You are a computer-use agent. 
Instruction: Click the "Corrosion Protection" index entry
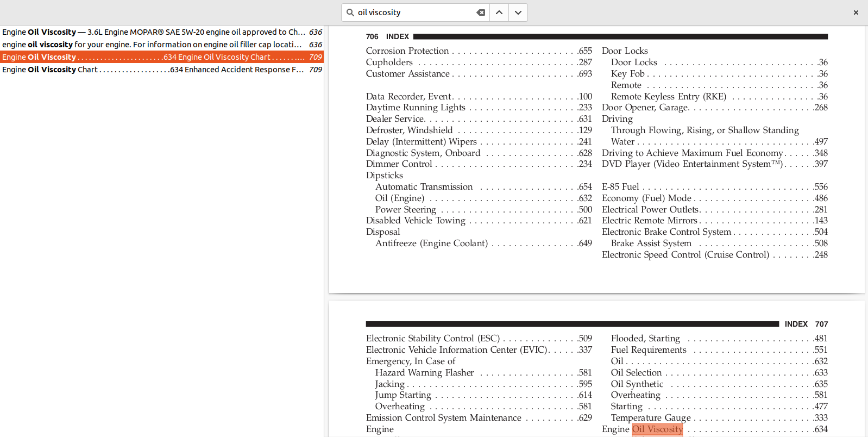(x=407, y=51)
